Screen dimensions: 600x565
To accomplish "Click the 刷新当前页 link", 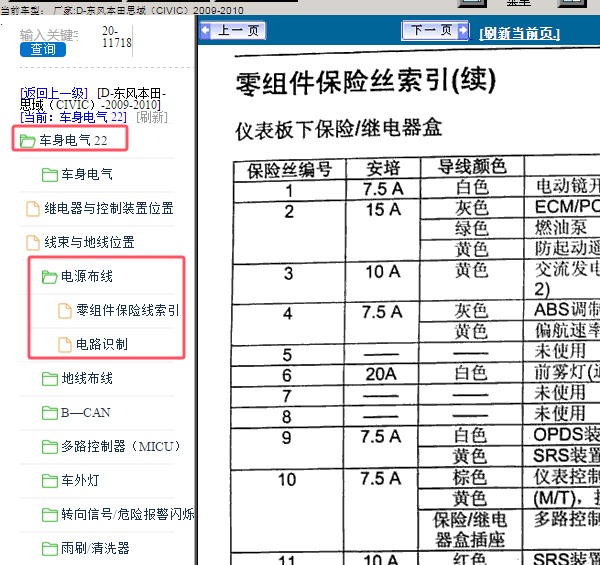I will [519, 34].
